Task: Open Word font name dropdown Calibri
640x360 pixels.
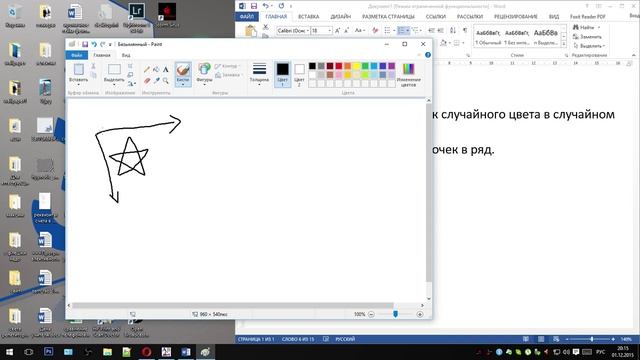Action: click(x=307, y=31)
